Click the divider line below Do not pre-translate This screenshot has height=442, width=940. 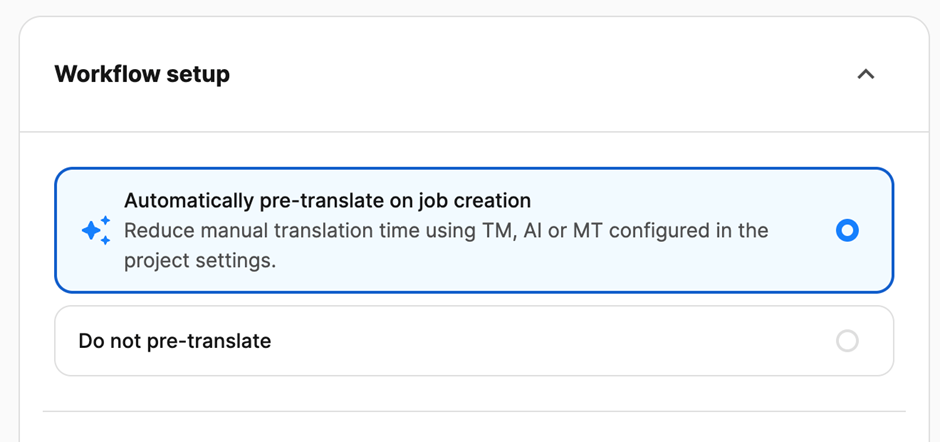(x=474, y=411)
